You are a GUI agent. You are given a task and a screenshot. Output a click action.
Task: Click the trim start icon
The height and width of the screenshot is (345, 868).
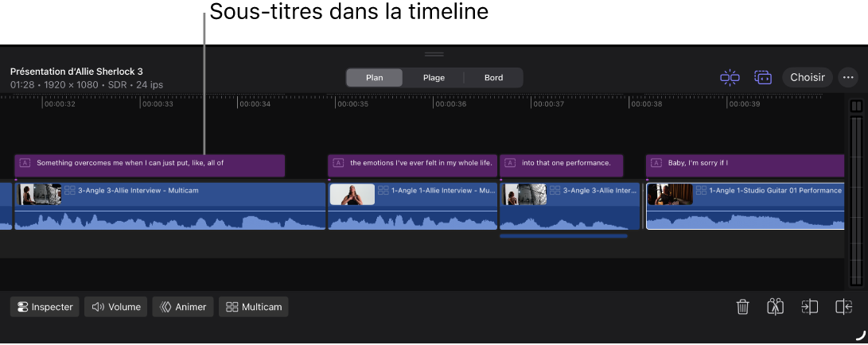tap(809, 306)
